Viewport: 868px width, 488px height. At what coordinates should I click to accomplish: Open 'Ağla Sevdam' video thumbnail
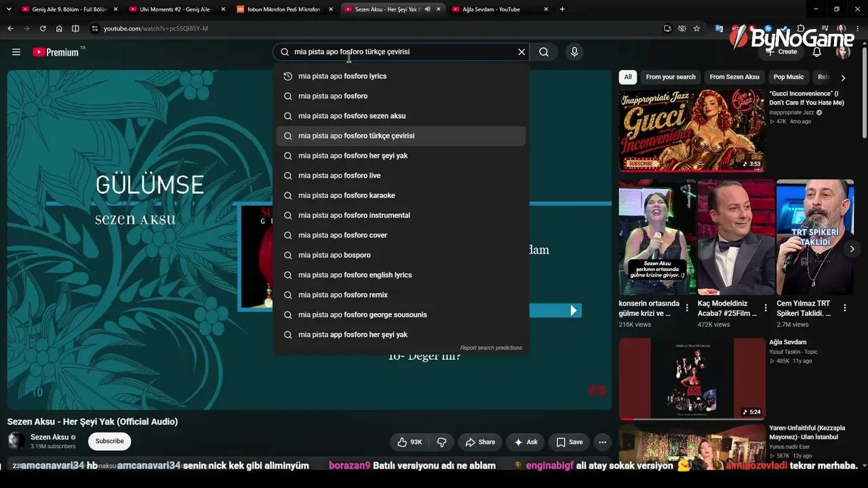[x=692, y=379]
